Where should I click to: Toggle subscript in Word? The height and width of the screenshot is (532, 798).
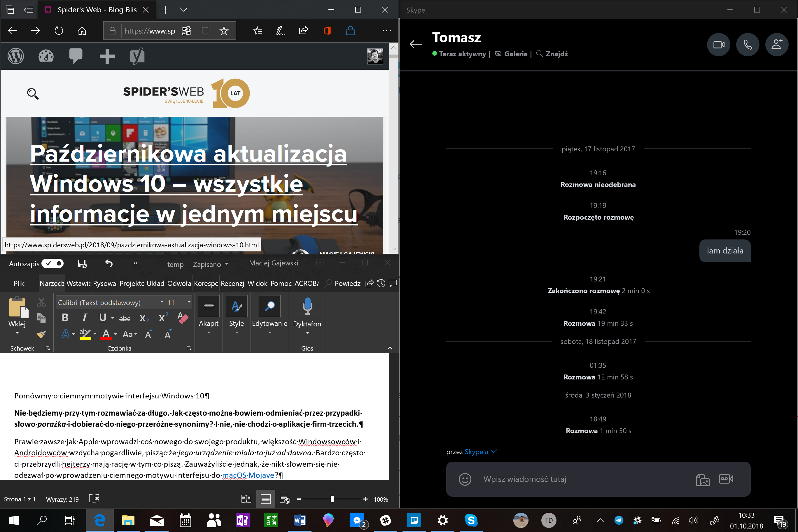pos(144,318)
